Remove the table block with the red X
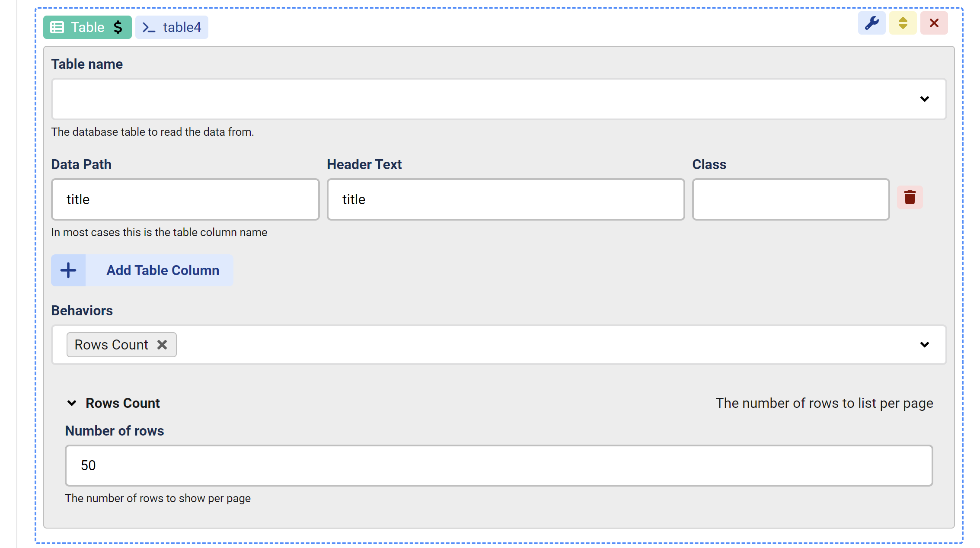 coord(934,23)
